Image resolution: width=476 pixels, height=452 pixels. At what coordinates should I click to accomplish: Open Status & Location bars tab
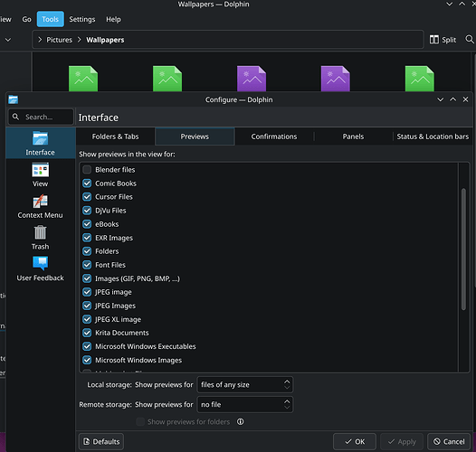point(433,137)
